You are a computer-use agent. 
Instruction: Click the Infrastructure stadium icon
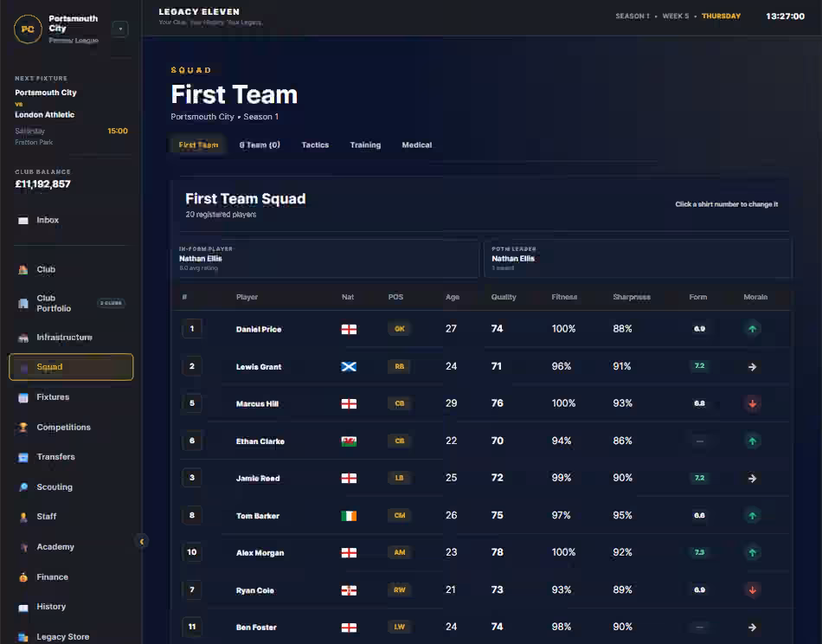tap(23, 338)
